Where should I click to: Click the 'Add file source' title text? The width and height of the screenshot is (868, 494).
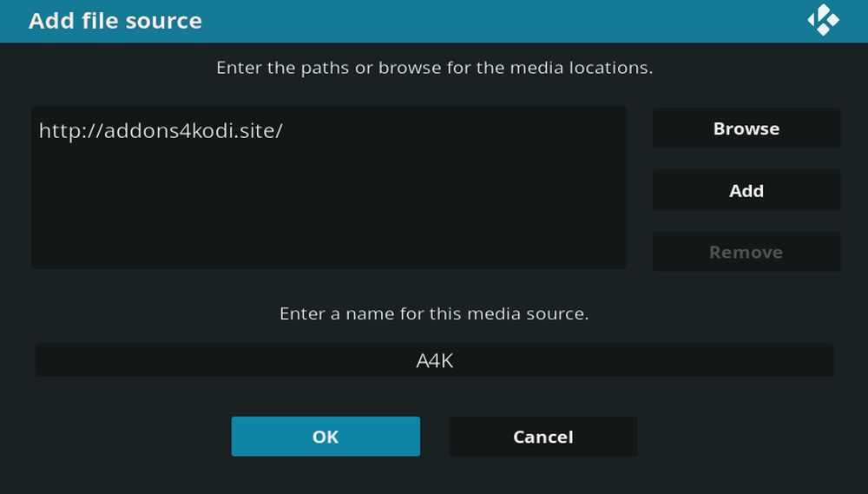[x=115, y=21]
